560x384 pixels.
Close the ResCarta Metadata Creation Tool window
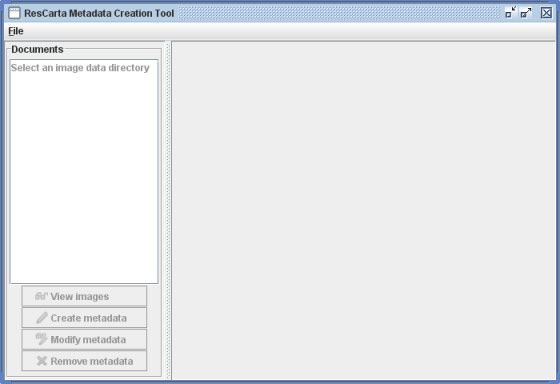[x=546, y=13]
